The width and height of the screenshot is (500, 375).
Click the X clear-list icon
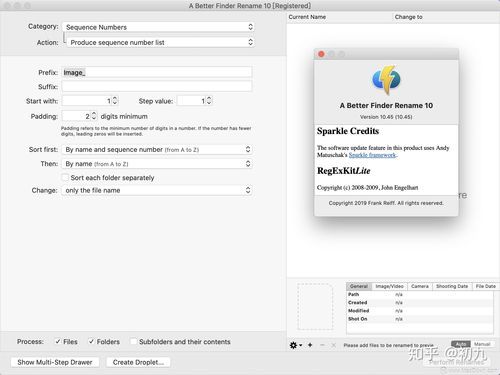[x=334, y=345]
